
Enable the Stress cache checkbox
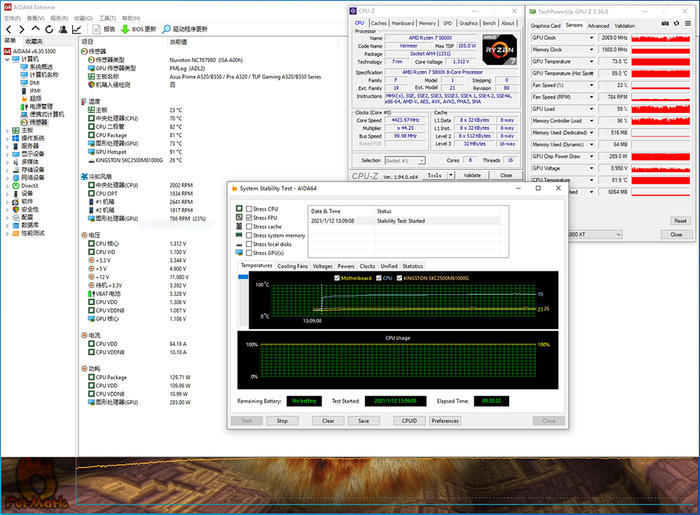249,227
